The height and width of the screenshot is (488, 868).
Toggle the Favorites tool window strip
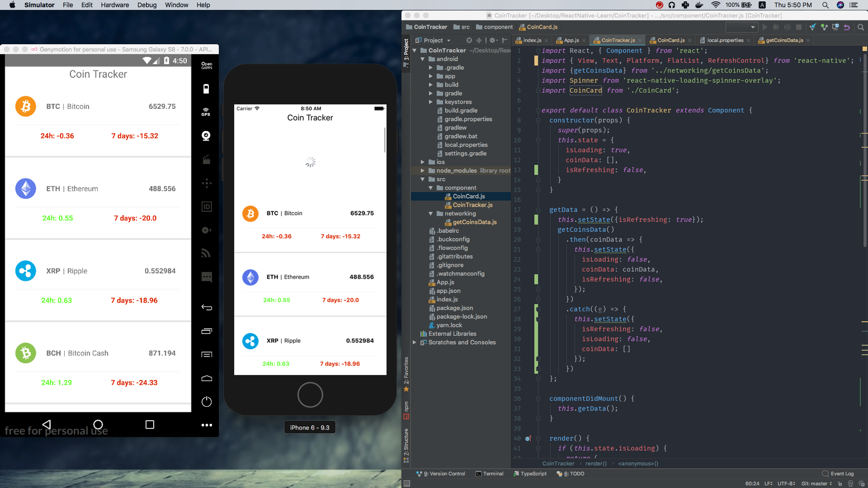click(x=406, y=374)
